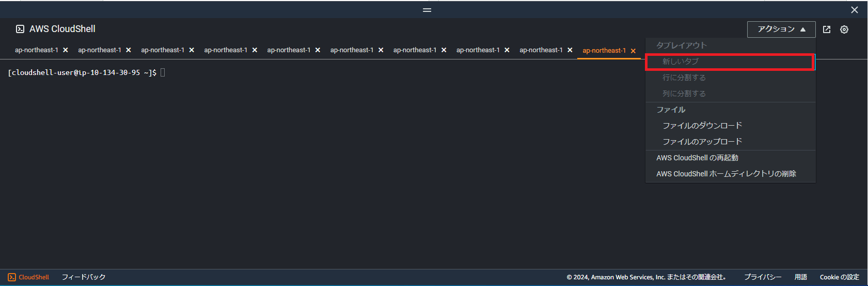Screen dimensions: 868x286
Task: Close the CloudShell panel with the X
Action: (x=855, y=10)
